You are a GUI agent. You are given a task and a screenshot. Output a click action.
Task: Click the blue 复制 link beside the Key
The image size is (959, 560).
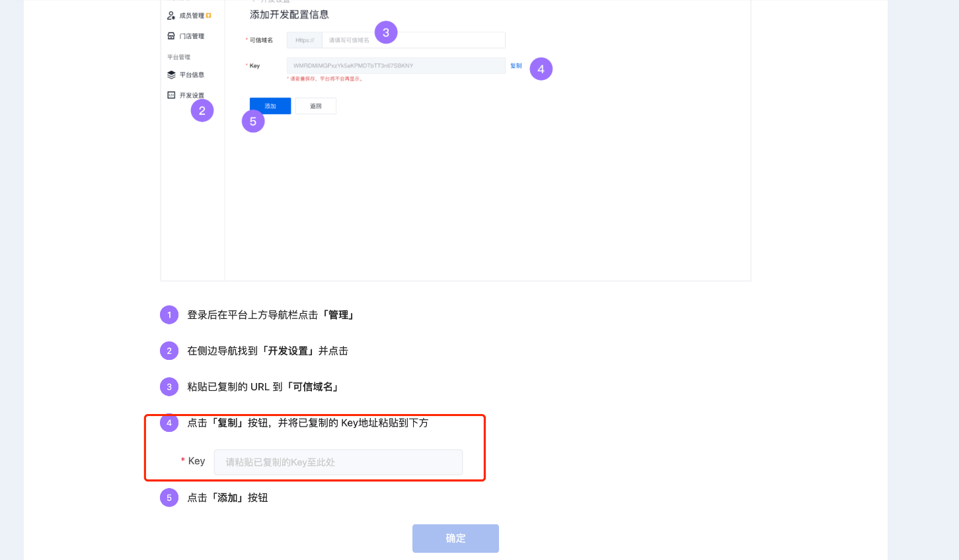(516, 65)
